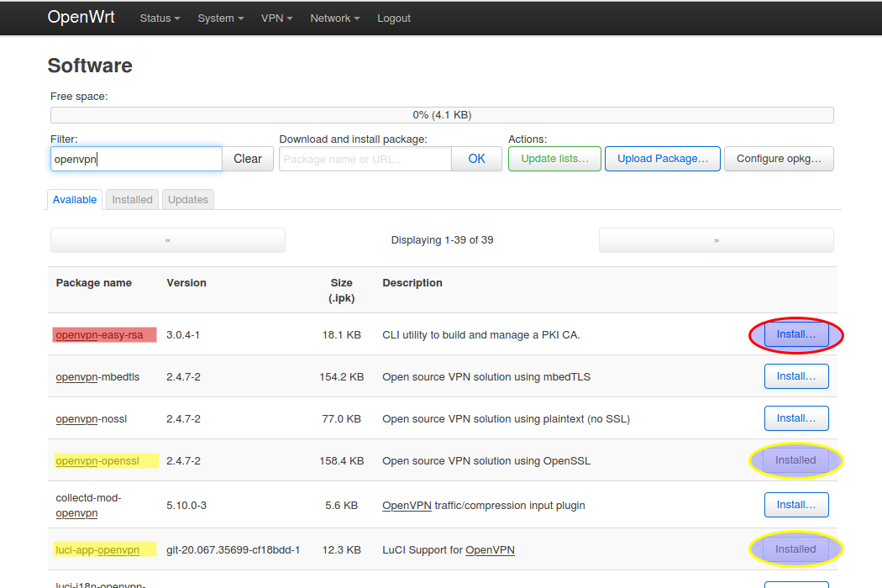Click the OpenWrt brand logo
Viewport: 882px width, 588px height.
pyautogui.click(x=81, y=17)
